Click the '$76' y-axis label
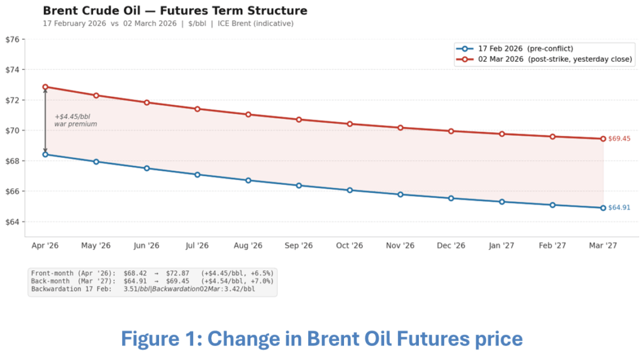The image size is (644, 364). (13, 40)
